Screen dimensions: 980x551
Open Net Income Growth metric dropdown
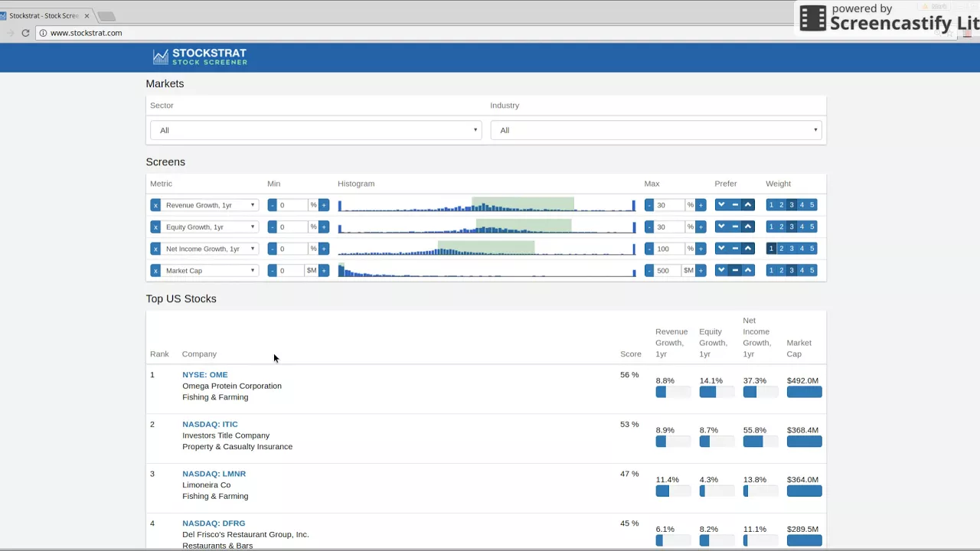(x=209, y=249)
